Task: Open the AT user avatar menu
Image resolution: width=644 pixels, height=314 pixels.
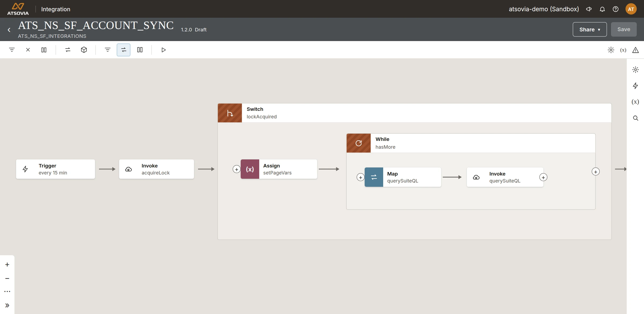Action: click(631, 9)
